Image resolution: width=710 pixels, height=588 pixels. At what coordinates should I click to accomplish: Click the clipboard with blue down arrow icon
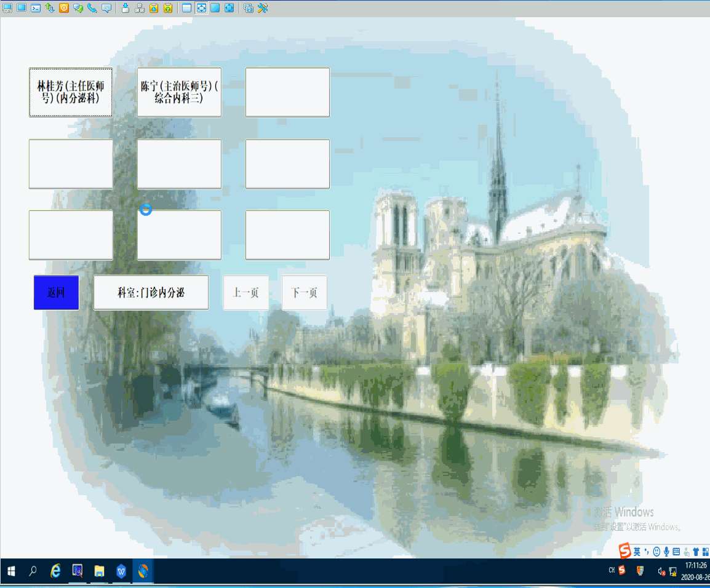click(x=154, y=8)
